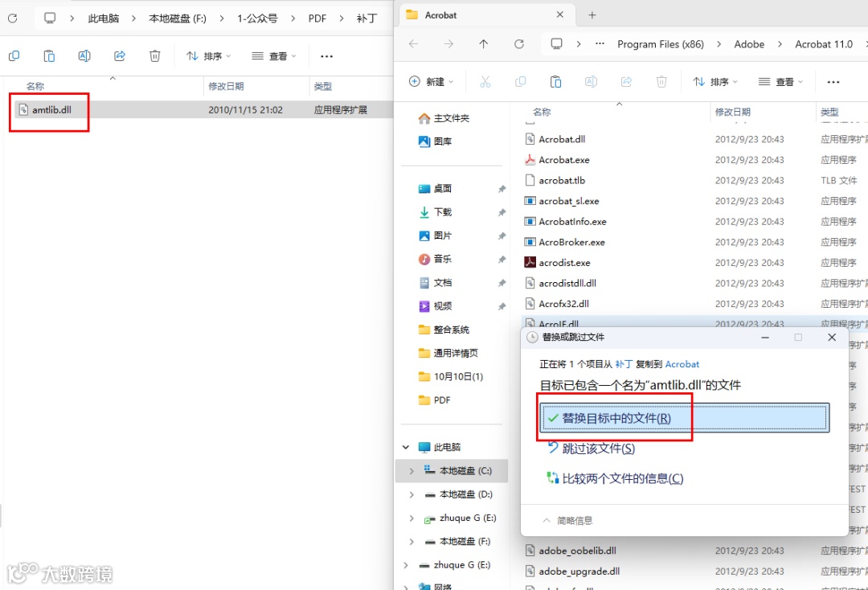Collapse dialog with 简略信息 toggle
Screen dimensions: 868x590
[567, 520]
